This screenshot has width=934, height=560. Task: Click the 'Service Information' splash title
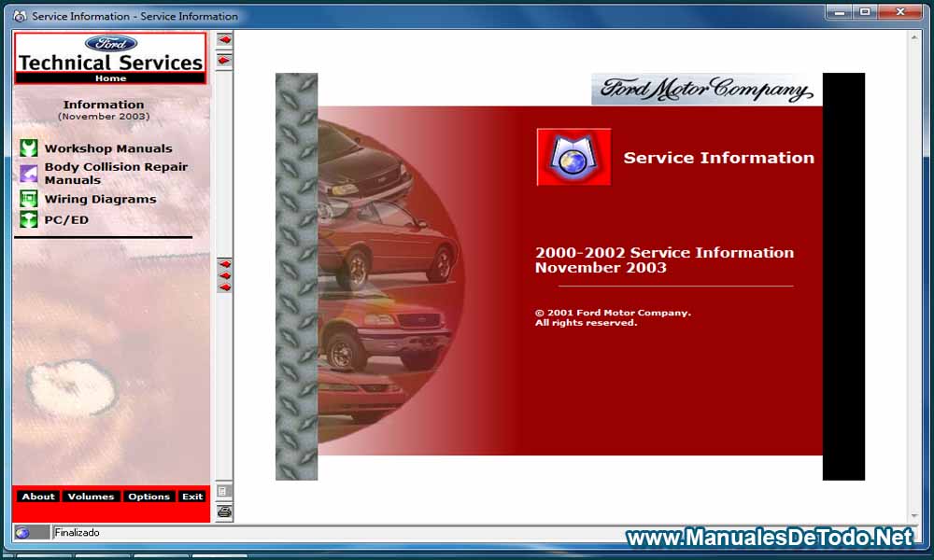(718, 158)
